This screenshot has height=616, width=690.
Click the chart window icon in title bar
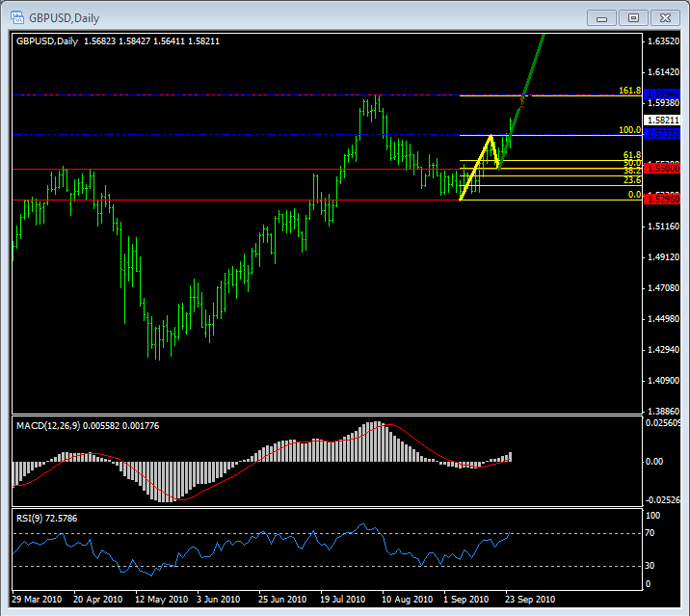pos(16,17)
